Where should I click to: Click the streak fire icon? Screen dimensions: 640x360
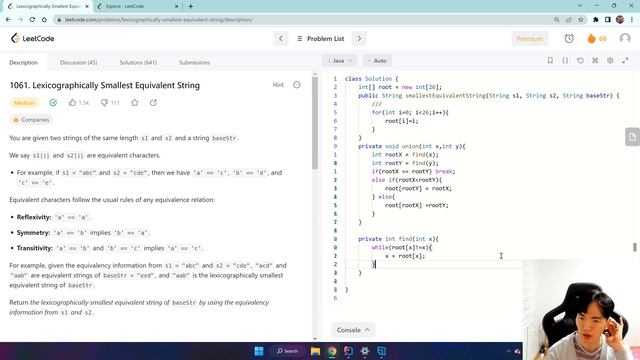591,38
